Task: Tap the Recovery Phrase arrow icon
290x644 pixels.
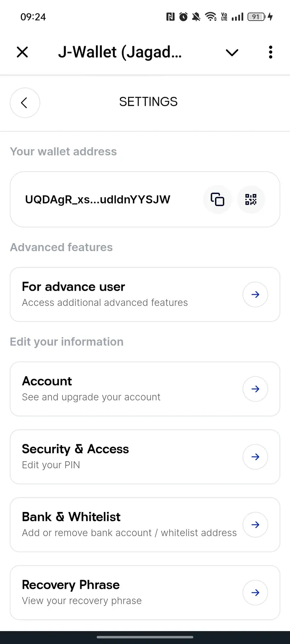Action: [x=255, y=592]
